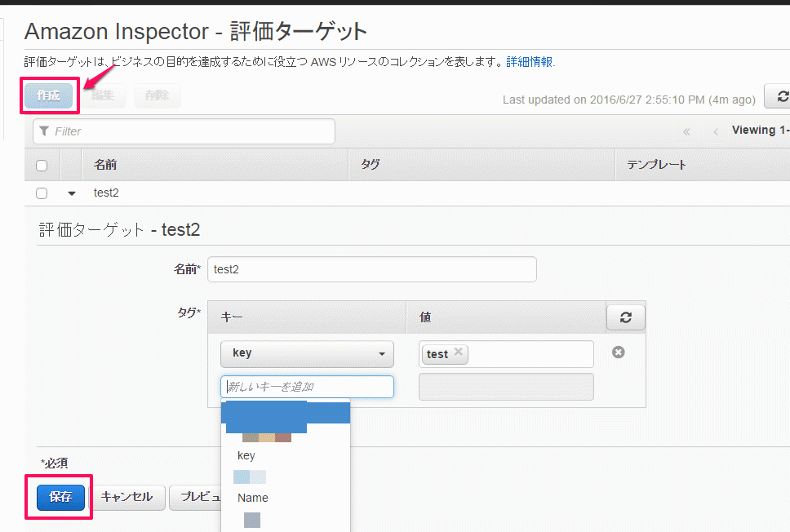
Task: Toggle the select-all header checkbox
Action: point(42,166)
